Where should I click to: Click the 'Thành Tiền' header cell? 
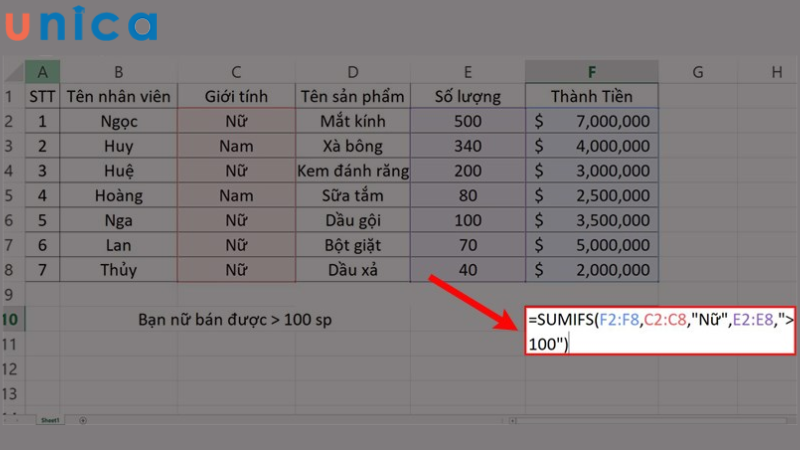pyautogui.click(x=592, y=96)
